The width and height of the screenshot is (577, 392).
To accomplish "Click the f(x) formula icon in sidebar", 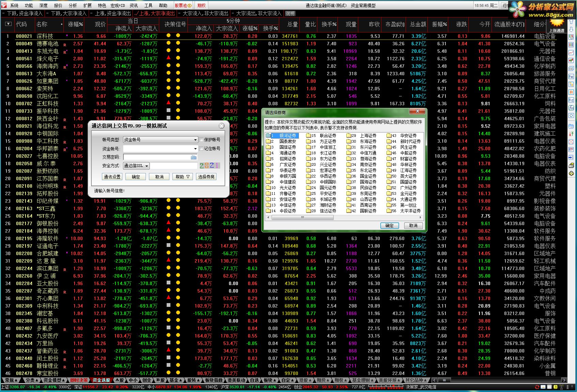I will point(571,108).
